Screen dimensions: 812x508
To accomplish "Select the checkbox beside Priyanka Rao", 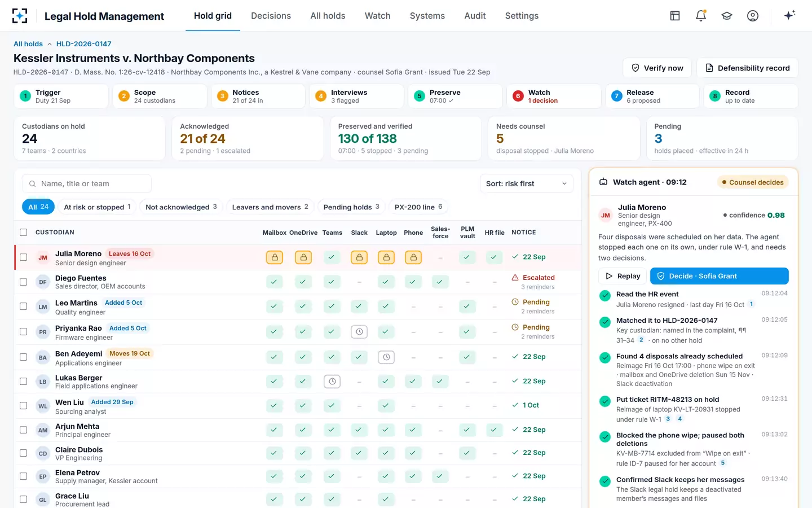I will [x=23, y=332].
